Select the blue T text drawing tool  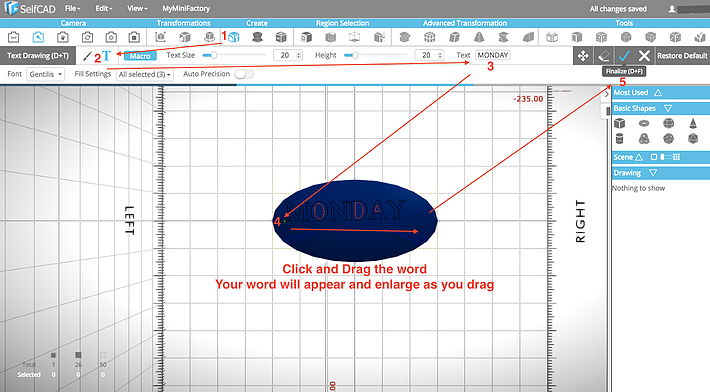point(106,56)
